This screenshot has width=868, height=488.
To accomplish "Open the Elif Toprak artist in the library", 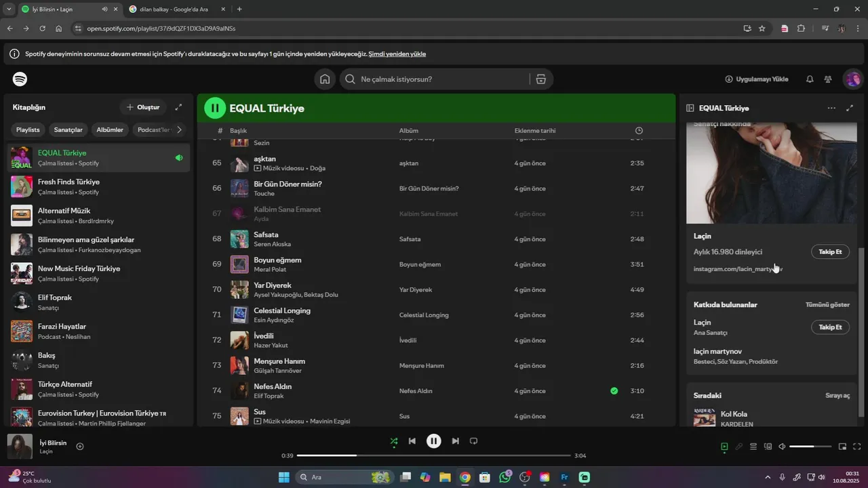I will (99, 302).
